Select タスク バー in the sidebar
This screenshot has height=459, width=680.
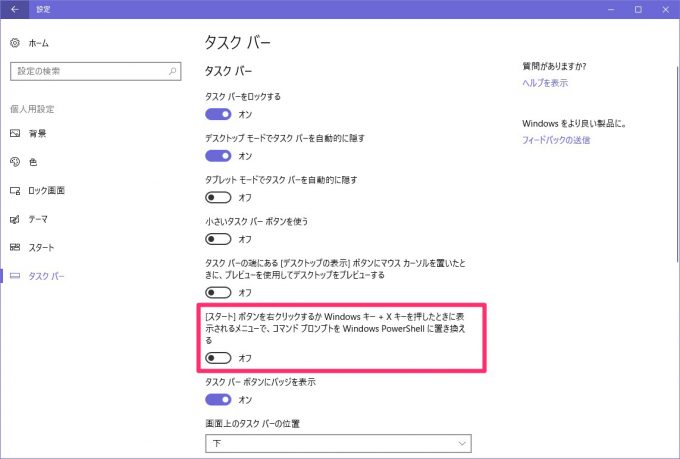[x=46, y=276]
